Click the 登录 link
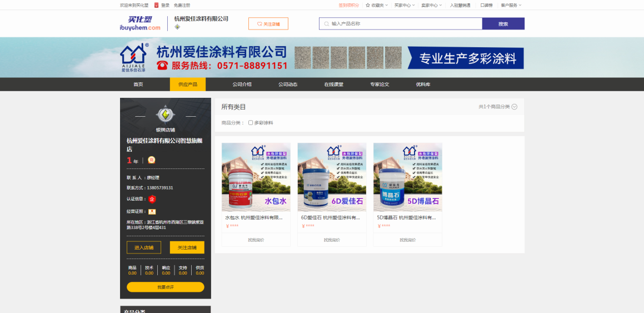Viewport: 644px width, 313px height. [165, 6]
